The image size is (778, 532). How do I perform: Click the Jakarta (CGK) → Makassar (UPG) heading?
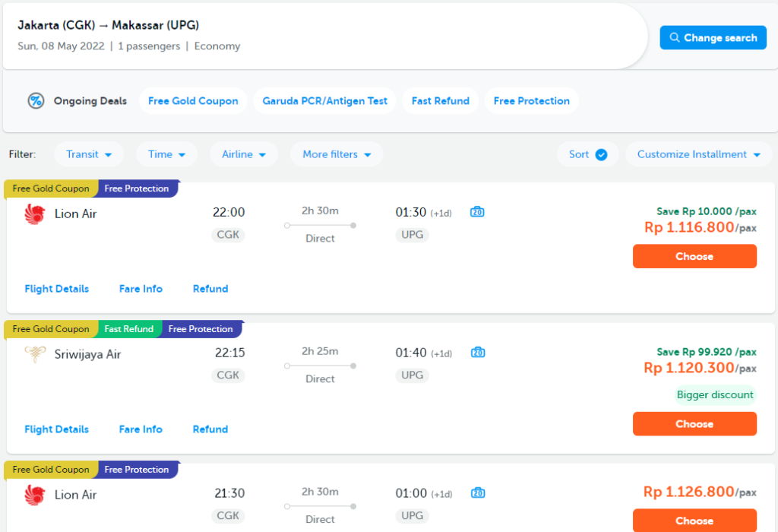pyautogui.click(x=108, y=25)
